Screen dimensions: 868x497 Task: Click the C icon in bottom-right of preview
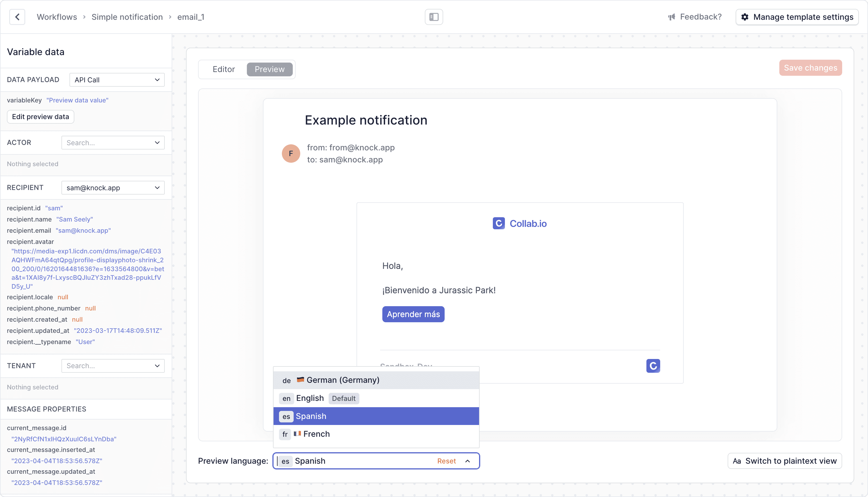coord(653,366)
